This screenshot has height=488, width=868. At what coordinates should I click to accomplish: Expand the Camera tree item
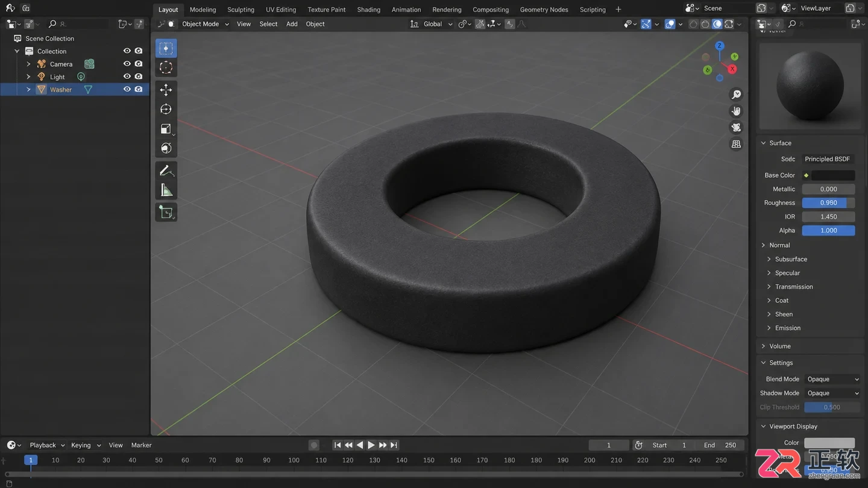28,64
